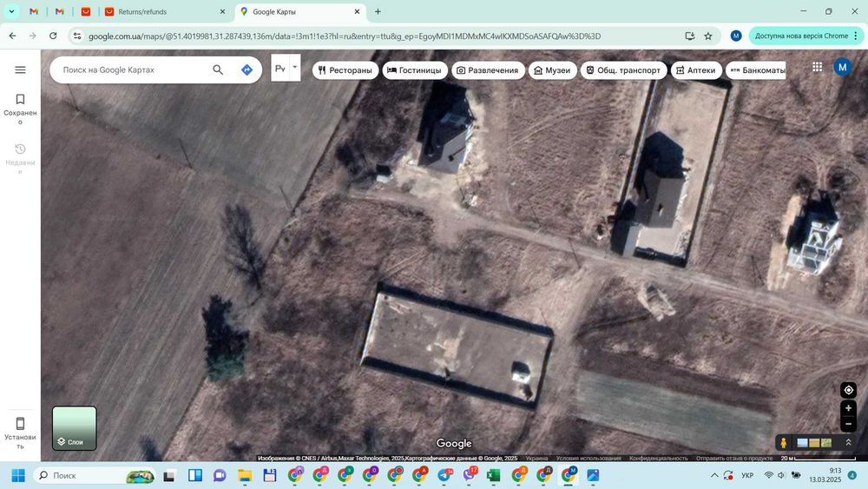868x489 pixels.
Task: Open the Saved places sidebar item
Action: 21,109
